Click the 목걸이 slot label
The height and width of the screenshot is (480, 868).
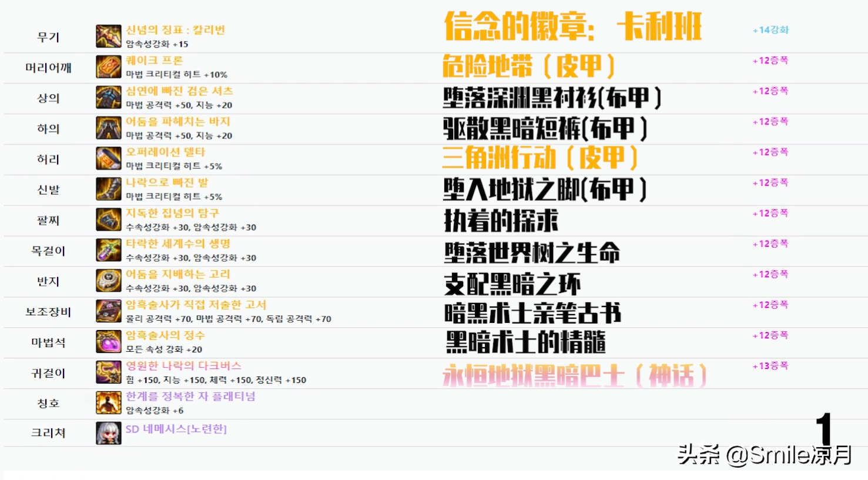[x=48, y=251]
